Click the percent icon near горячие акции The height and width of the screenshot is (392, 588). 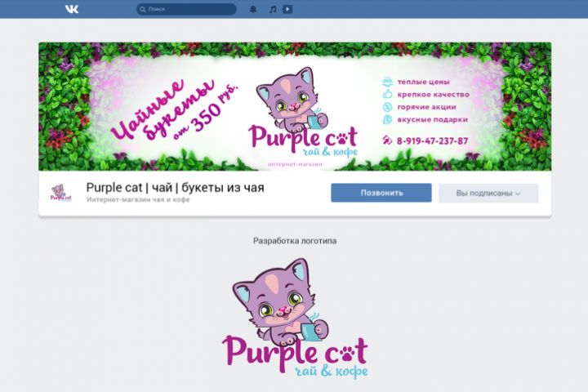tap(387, 107)
